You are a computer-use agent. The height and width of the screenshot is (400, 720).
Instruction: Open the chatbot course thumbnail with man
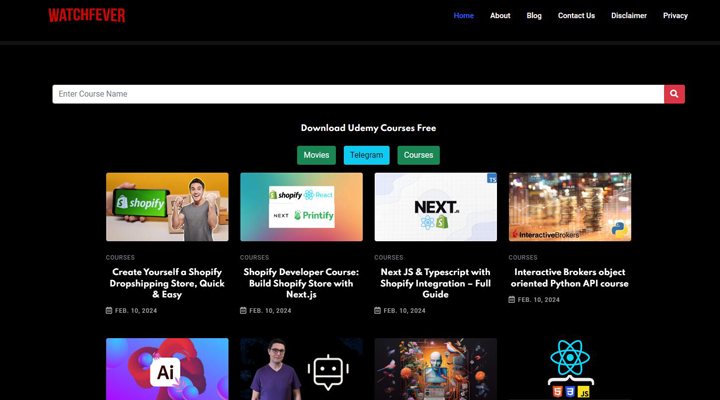pyautogui.click(x=301, y=369)
